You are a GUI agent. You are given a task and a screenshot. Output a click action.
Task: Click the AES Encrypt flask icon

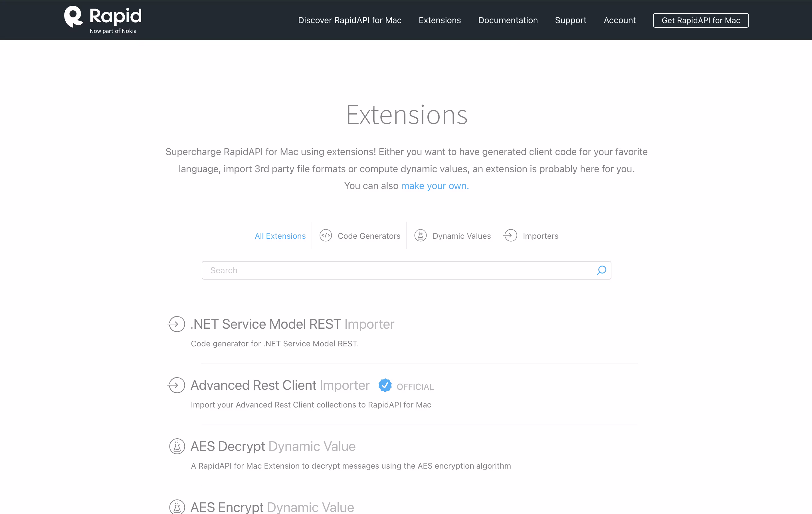(177, 507)
